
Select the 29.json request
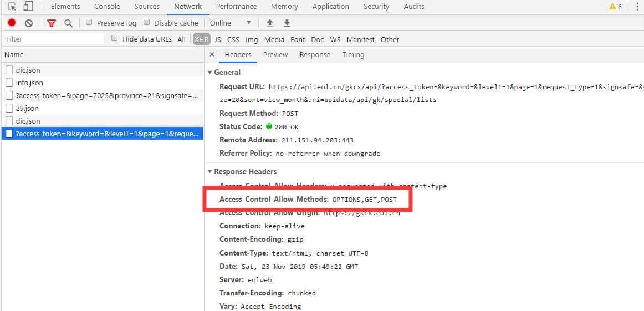pyautogui.click(x=103, y=109)
